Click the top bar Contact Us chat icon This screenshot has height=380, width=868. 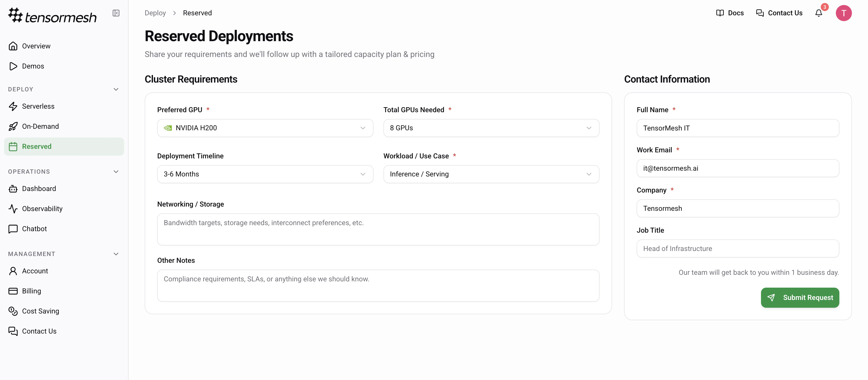coord(760,13)
